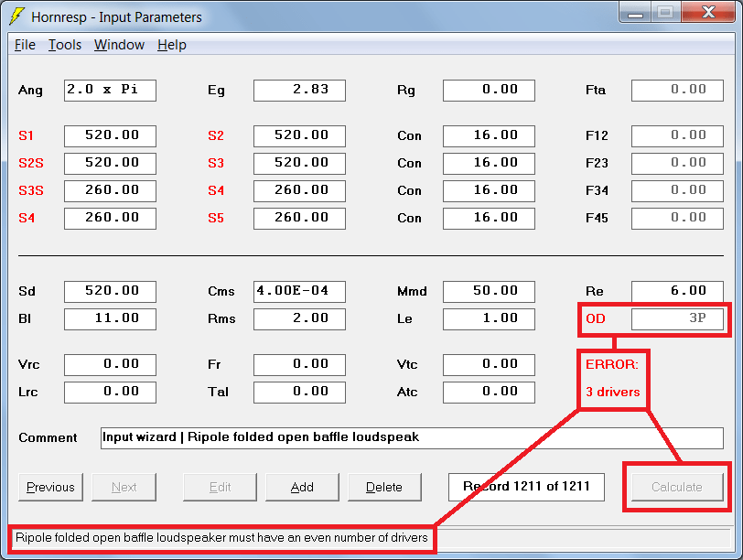
Task: Minimize the Hornresp window
Action: click(635, 12)
